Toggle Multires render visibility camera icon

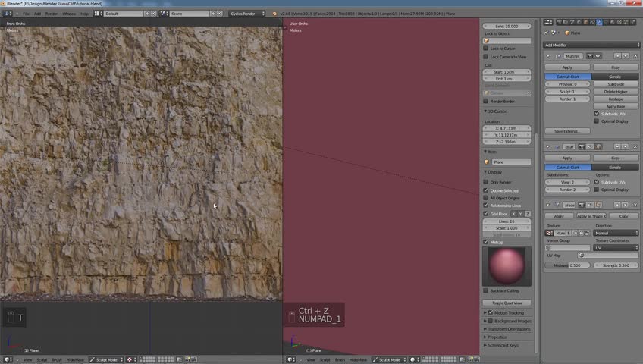point(590,56)
